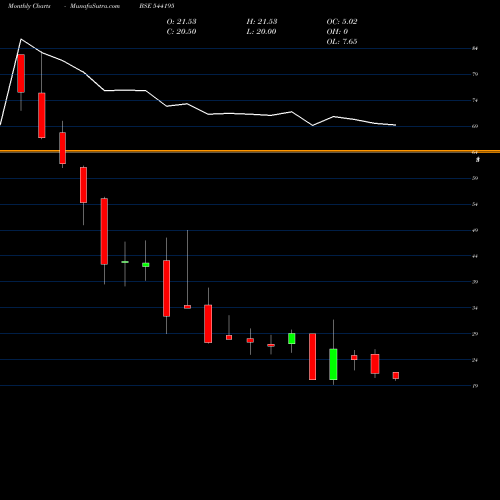Viewport: 500px width, 500px height.
Task: Click the "OC: 5.02" reading
Action: click(342, 22)
